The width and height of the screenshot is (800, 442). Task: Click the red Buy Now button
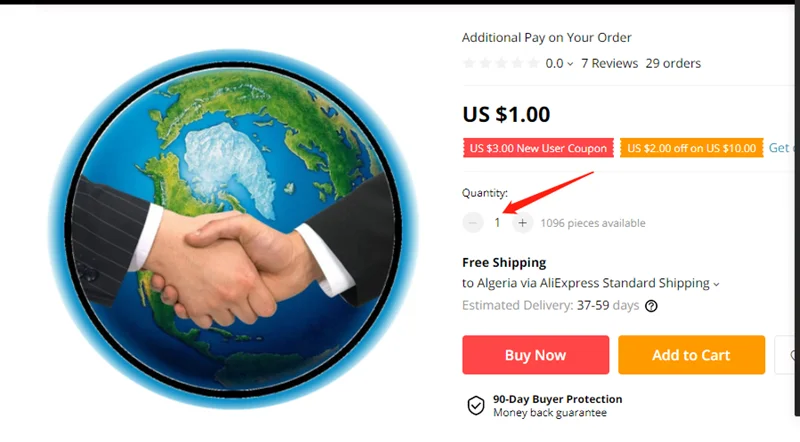536,355
